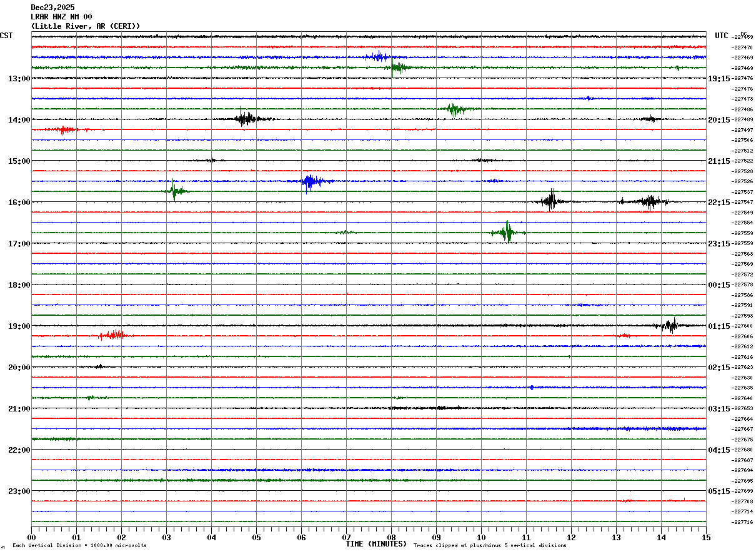Select the 23:00 CST hour label
This screenshot has width=756, height=554.
[x=19, y=491]
